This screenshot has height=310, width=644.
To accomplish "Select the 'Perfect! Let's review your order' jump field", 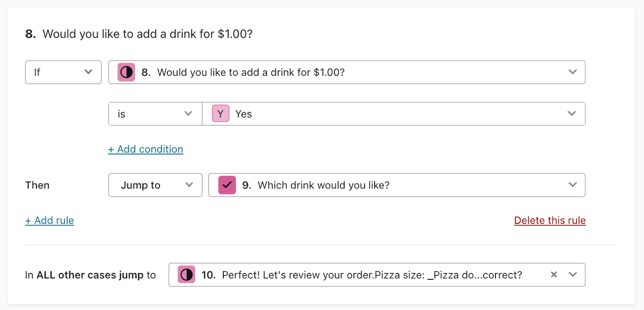I will (x=377, y=275).
